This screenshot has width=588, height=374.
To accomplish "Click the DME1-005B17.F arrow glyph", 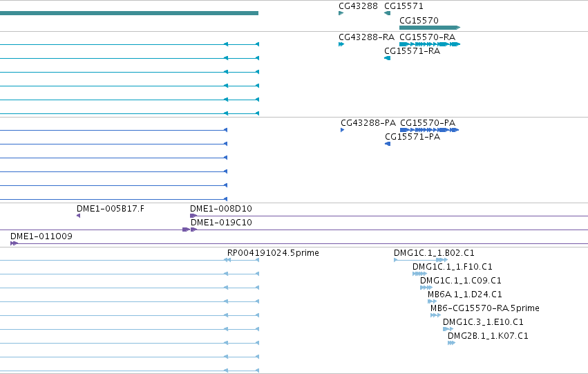I will point(78,216).
